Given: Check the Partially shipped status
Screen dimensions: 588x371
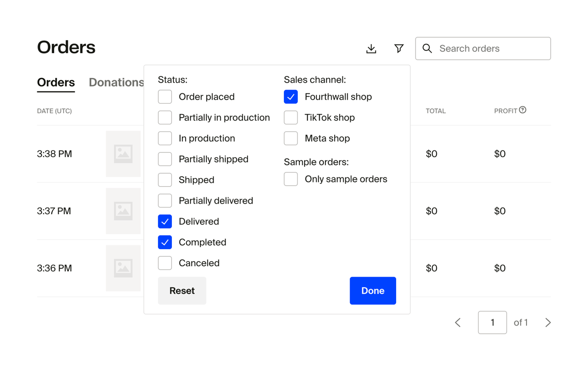Looking at the screenshot, I should coord(165,159).
